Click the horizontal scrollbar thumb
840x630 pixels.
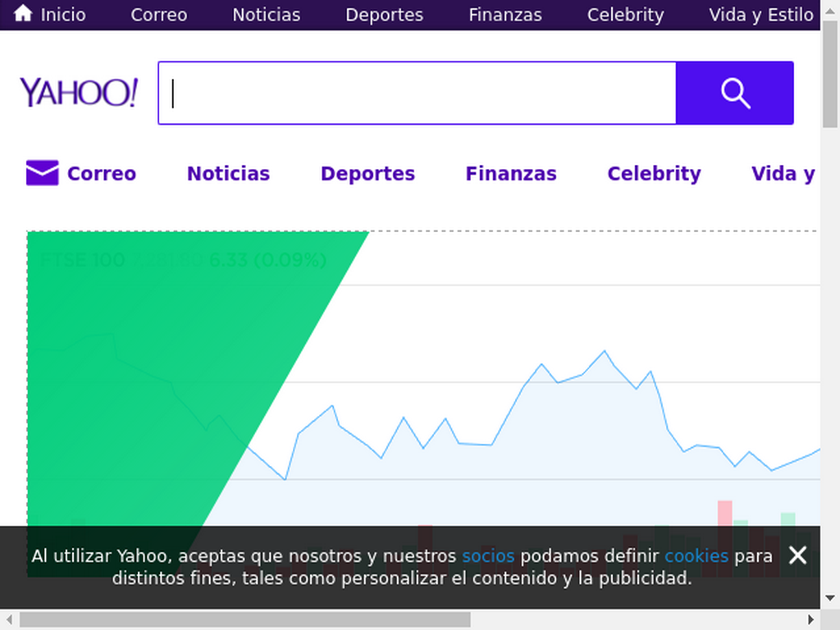245,620
